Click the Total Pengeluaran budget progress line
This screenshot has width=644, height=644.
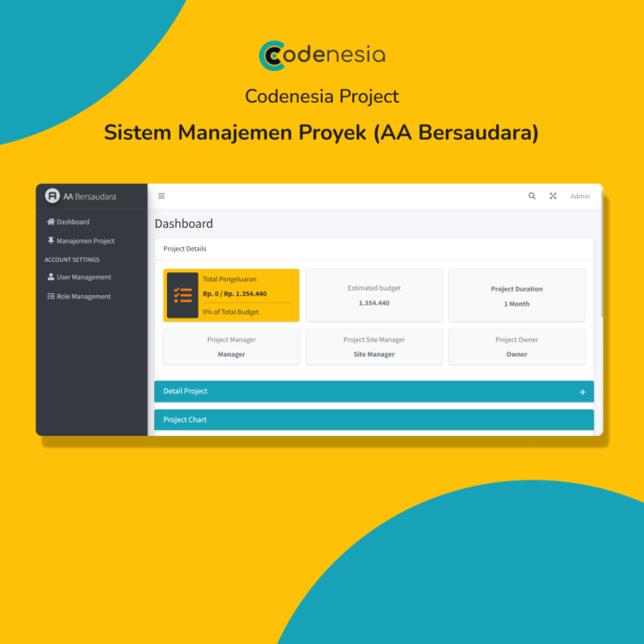(246, 303)
